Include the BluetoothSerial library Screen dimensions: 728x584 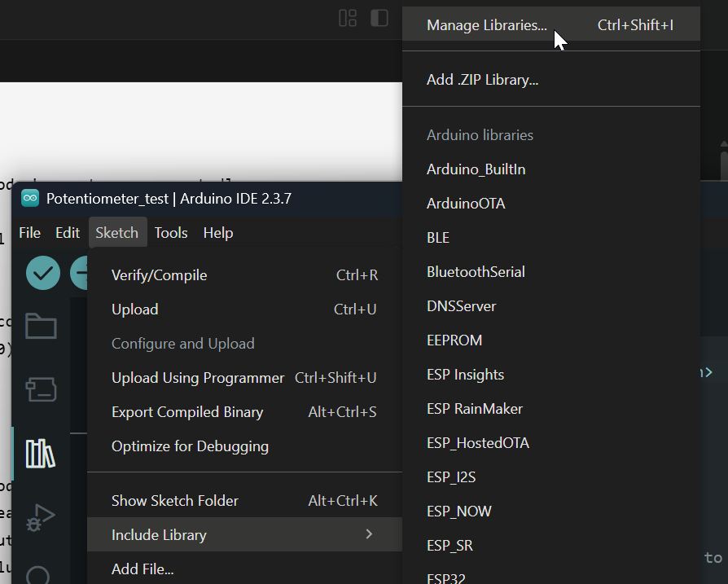pos(476,272)
